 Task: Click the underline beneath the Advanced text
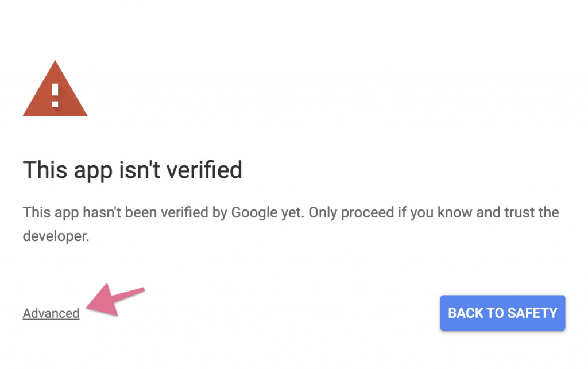[x=51, y=320]
